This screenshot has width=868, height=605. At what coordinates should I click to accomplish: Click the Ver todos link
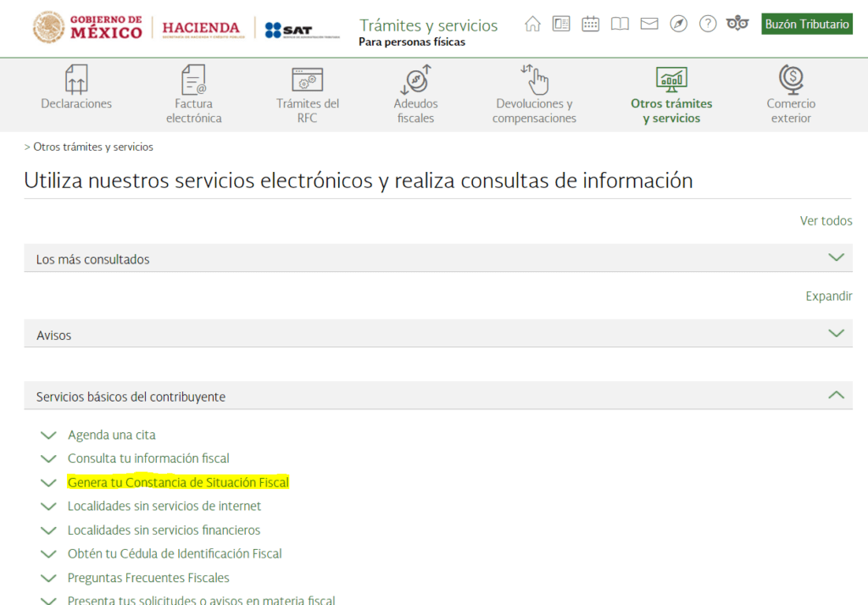tap(826, 221)
